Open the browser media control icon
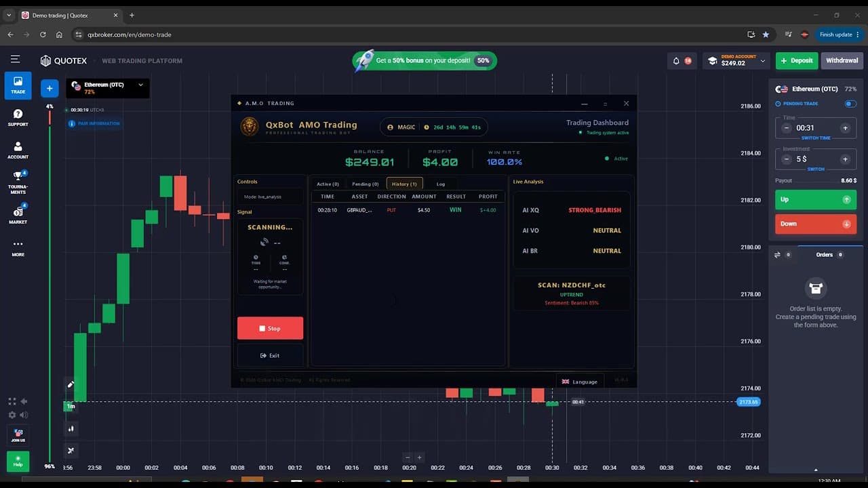Screen dimensions: 868x488 tap(789, 35)
